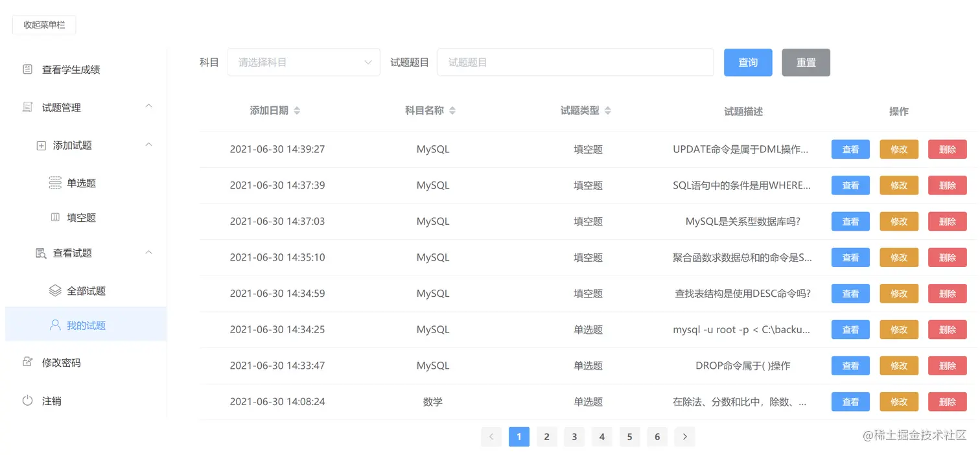Go to previous page arrow
The height and width of the screenshot is (455, 980).
coord(491,437)
